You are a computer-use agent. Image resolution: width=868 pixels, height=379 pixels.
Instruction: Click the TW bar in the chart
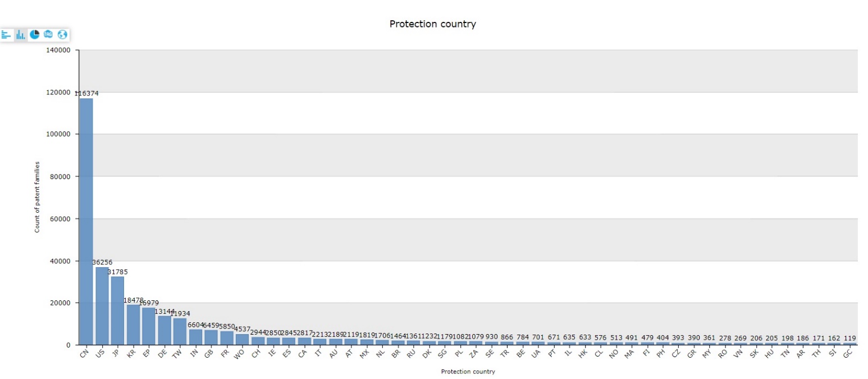(180, 331)
